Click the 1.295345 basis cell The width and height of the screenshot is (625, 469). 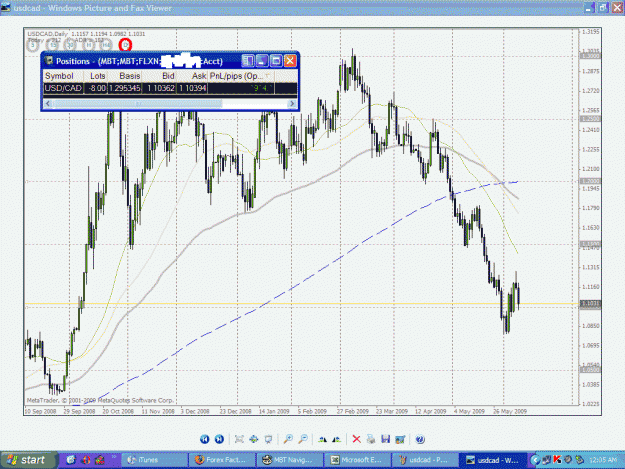click(x=125, y=88)
